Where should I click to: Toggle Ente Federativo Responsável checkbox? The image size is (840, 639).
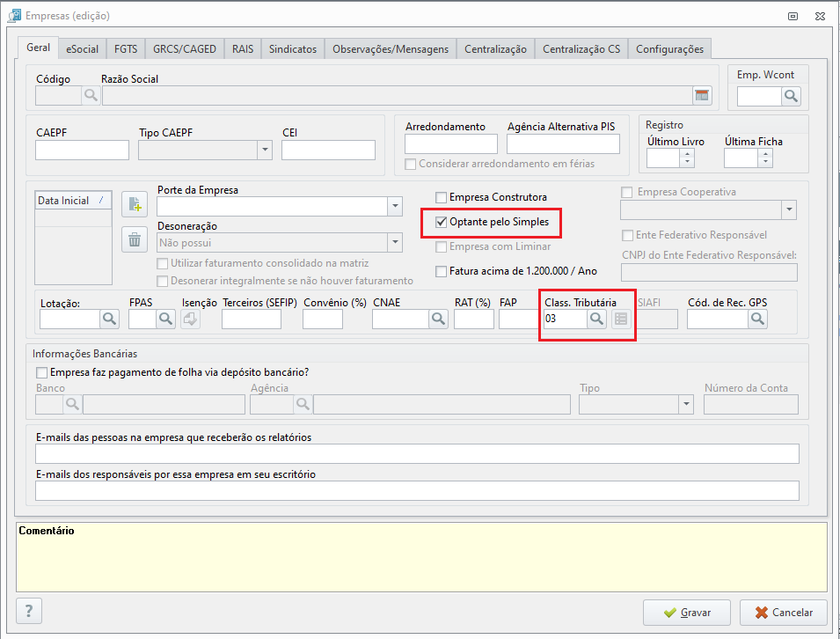[x=627, y=235]
